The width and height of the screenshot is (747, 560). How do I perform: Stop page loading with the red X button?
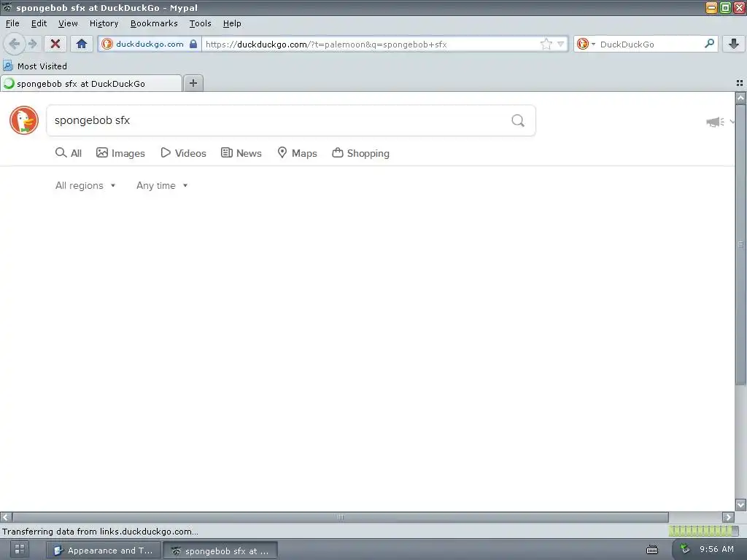click(55, 44)
